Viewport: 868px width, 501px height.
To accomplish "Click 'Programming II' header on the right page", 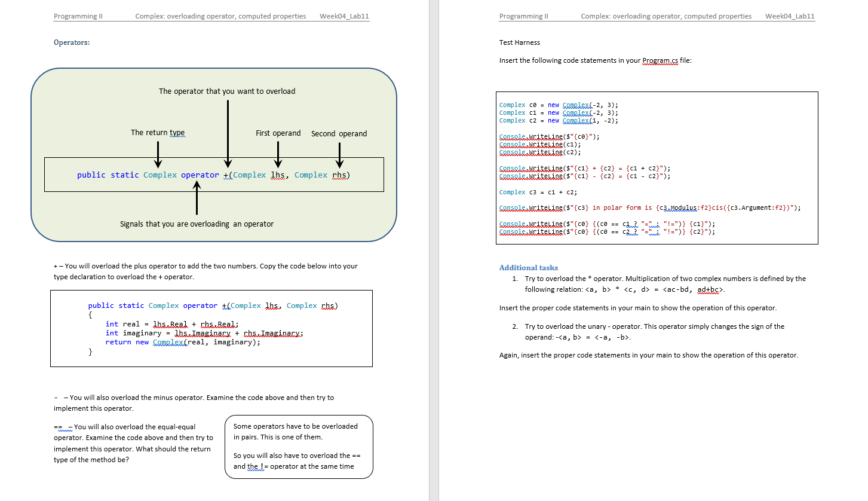I will (x=524, y=16).
